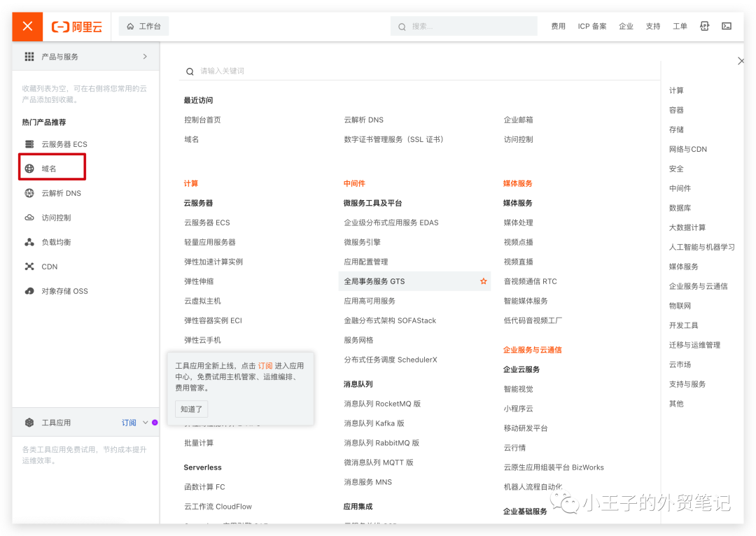Open 音视频通信 RTC product
Screen dimensions: 756x536
(531, 281)
